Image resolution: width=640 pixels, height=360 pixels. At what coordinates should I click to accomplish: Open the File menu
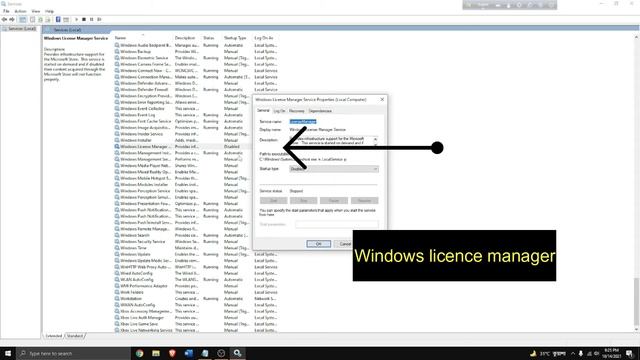tap(6, 11)
